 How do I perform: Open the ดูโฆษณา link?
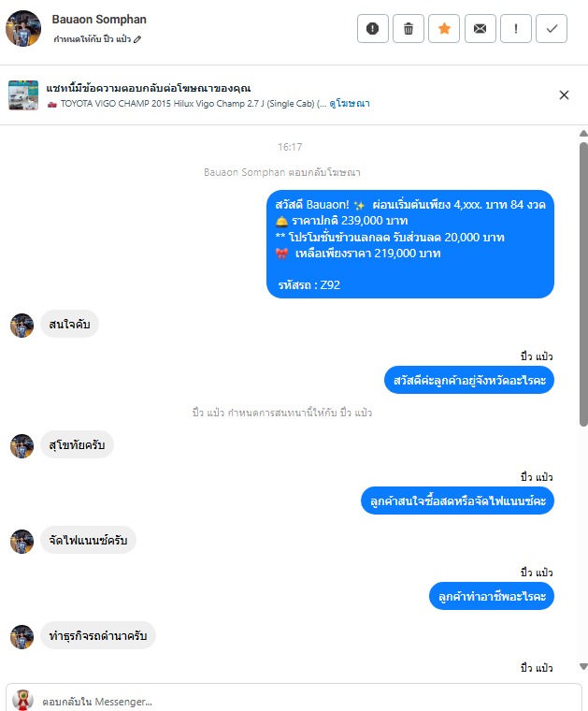click(x=350, y=104)
